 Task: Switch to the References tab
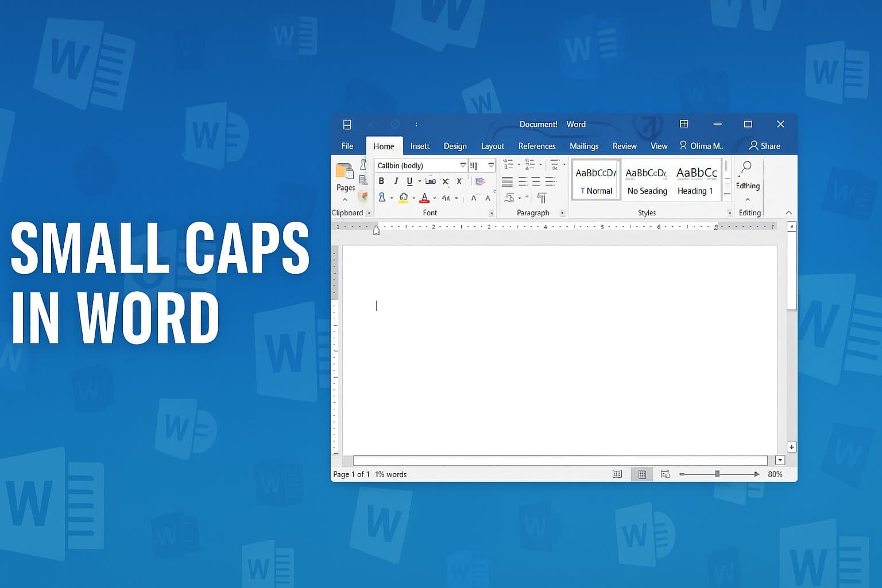click(x=536, y=146)
